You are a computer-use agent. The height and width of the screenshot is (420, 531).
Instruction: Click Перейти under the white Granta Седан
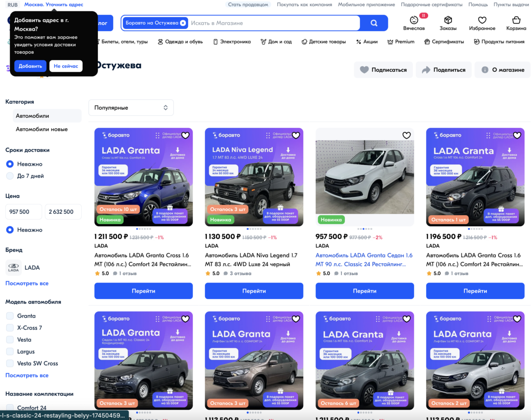tap(365, 291)
